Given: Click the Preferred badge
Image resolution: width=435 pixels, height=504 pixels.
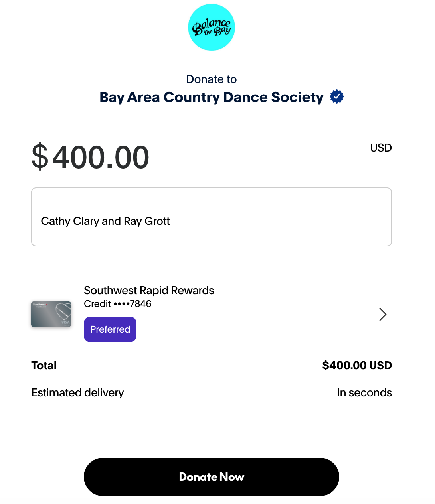Looking at the screenshot, I should [110, 329].
